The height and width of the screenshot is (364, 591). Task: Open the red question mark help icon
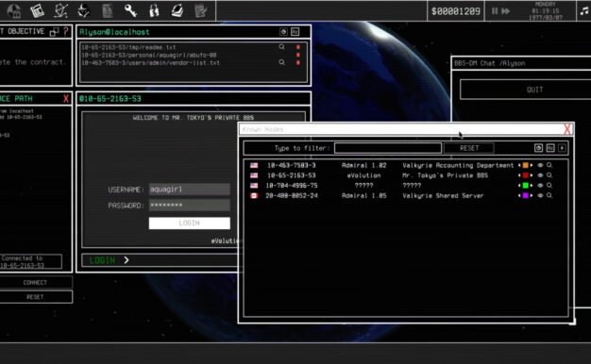[x=66, y=31]
